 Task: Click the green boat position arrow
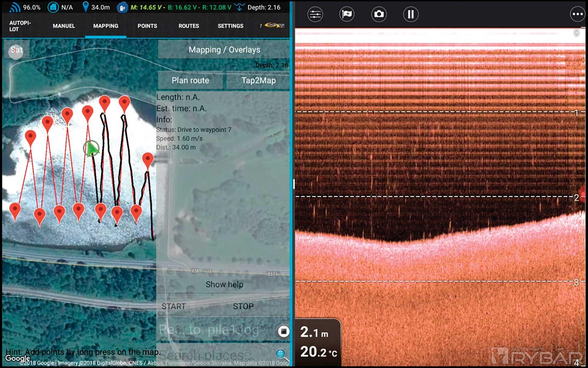tap(92, 149)
